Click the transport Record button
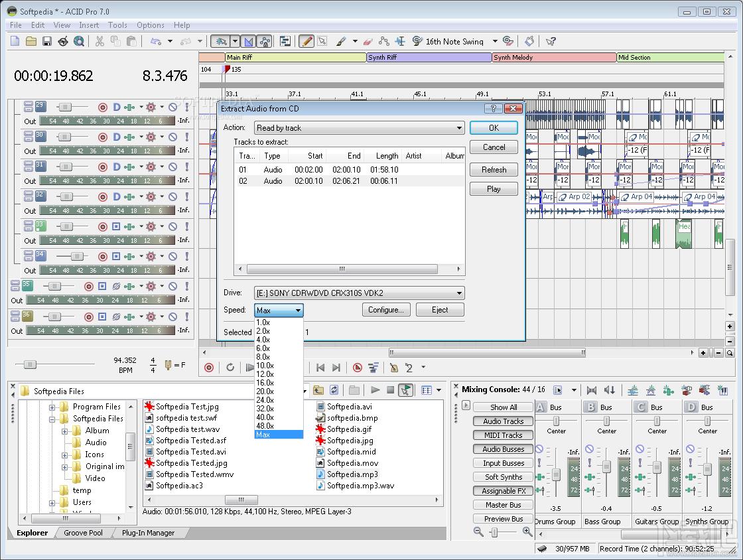 209,368
